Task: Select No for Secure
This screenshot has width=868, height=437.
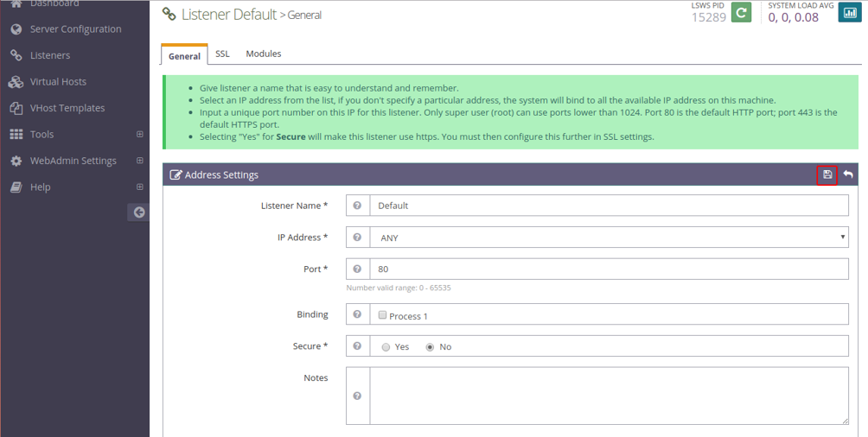Action: tap(431, 347)
